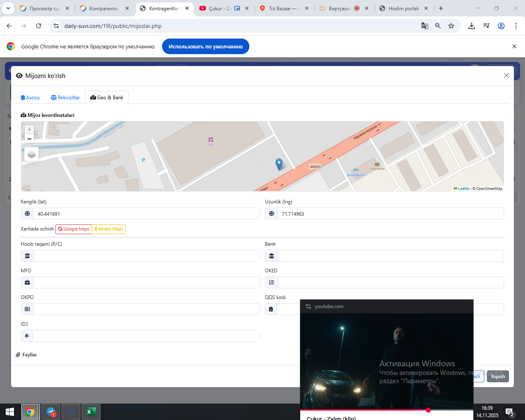Click the Google Translate icon in address bar
The image size is (525, 420).
(425, 26)
